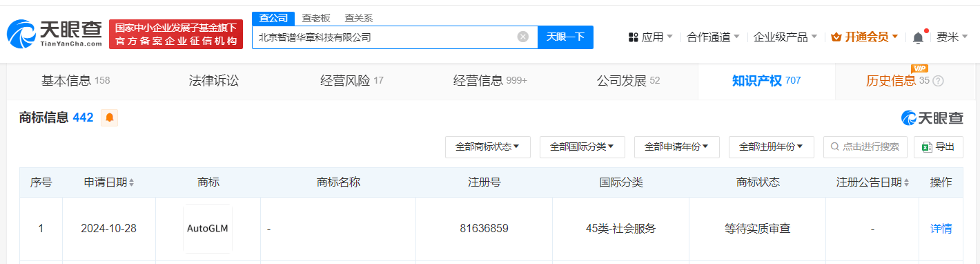Open the 经营风险 tab
This screenshot has height=264, width=980.
pyautogui.click(x=351, y=81)
